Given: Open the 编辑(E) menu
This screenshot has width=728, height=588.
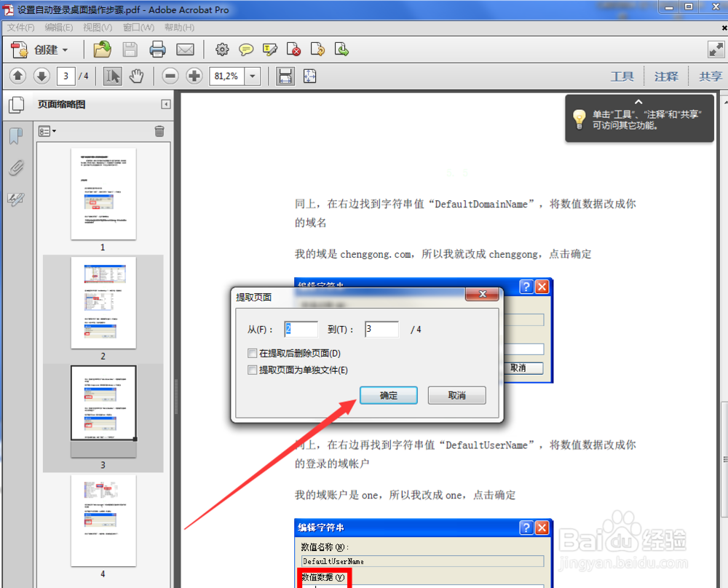Looking at the screenshot, I should tap(59, 28).
